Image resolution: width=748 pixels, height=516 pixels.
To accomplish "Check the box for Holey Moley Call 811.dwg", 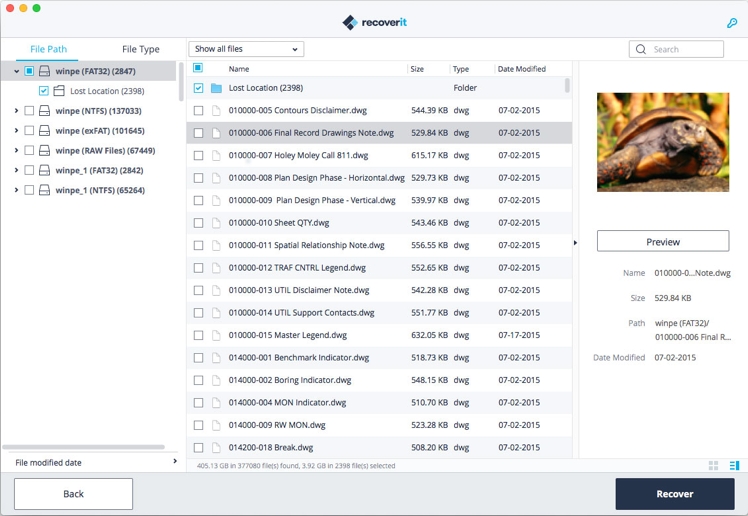I will pyautogui.click(x=198, y=156).
